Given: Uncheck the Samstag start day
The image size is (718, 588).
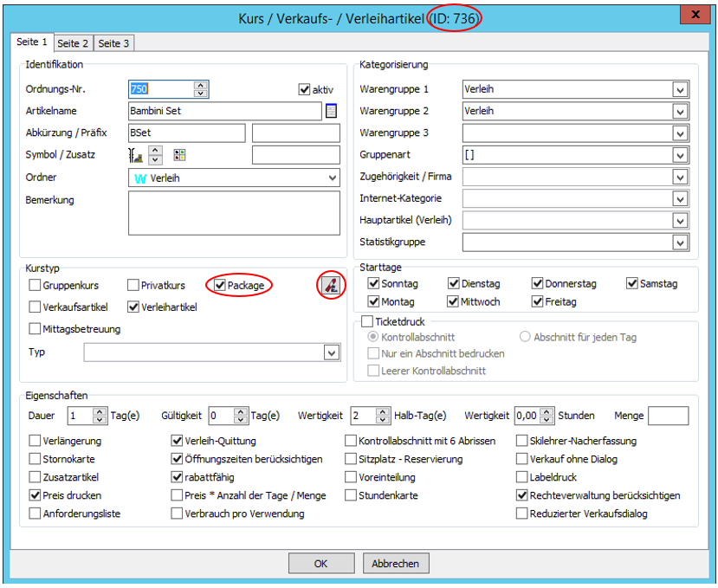Looking at the screenshot, I should point(632,283).
